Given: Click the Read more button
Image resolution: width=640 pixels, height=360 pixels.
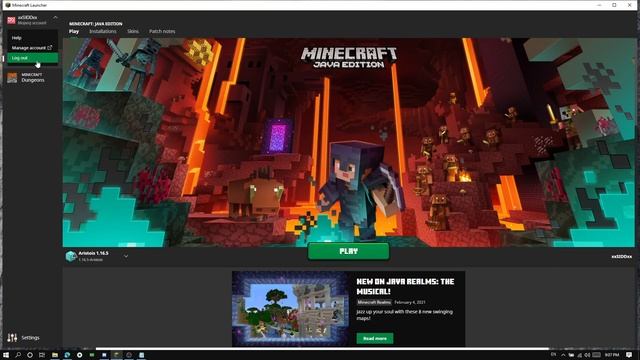Looking at the screenshot, I should 375,338.
